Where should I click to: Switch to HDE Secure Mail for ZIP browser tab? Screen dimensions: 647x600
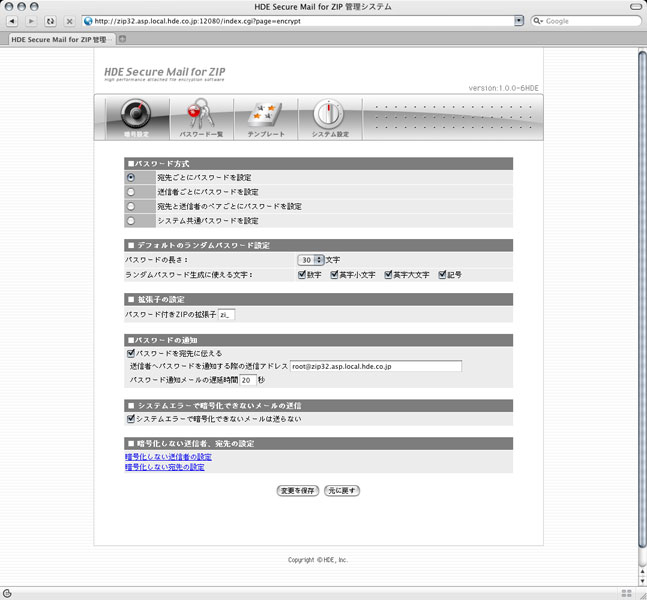61,40
